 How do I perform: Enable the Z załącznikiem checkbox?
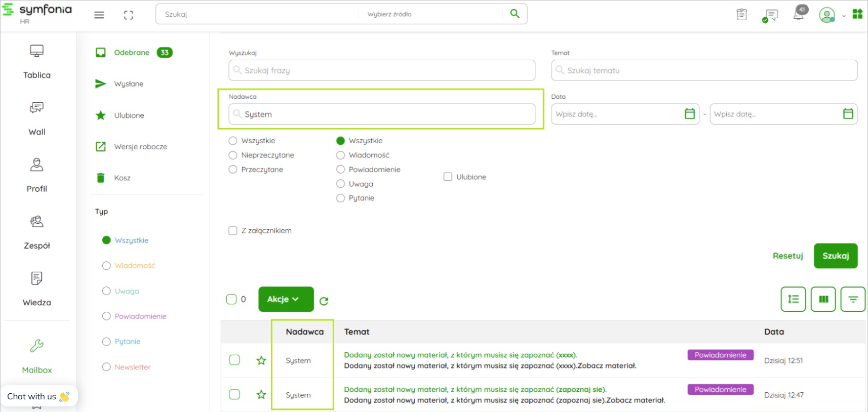click(x=233, y=231)
